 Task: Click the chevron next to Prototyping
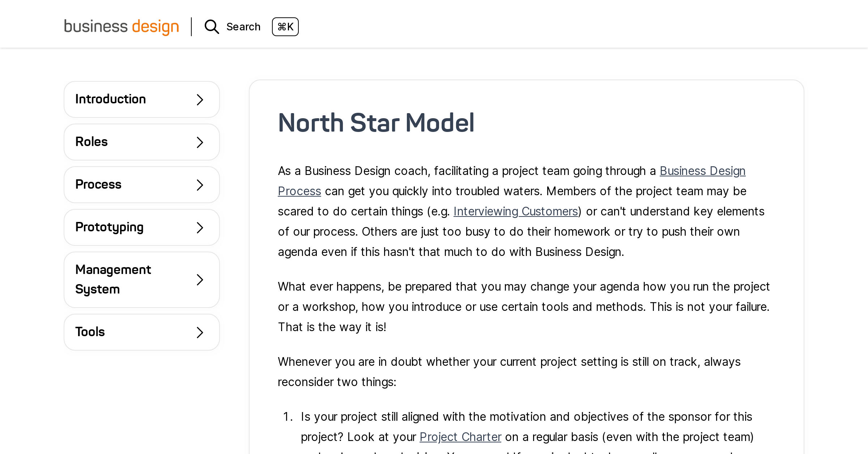tap(200, 227)
